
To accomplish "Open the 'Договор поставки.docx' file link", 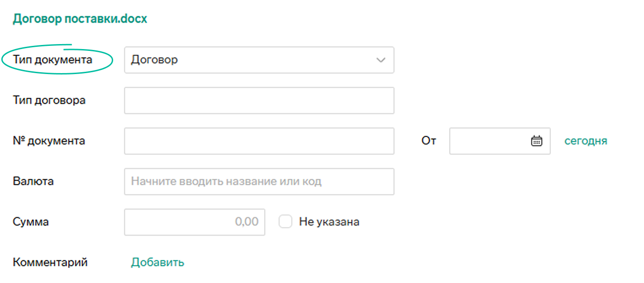I will click(80, 19).
